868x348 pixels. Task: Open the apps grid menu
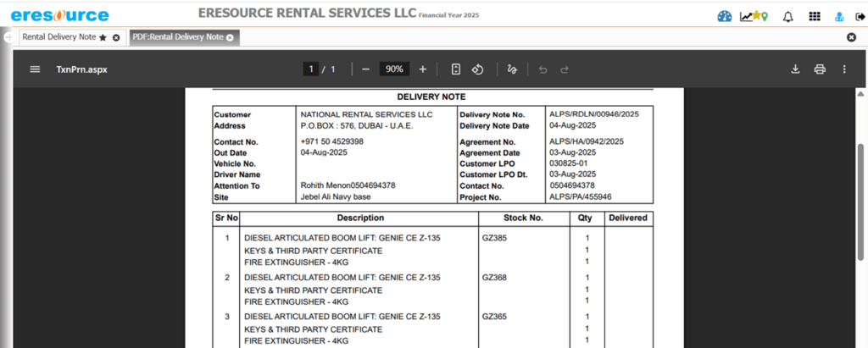click(x=815, y=16)
